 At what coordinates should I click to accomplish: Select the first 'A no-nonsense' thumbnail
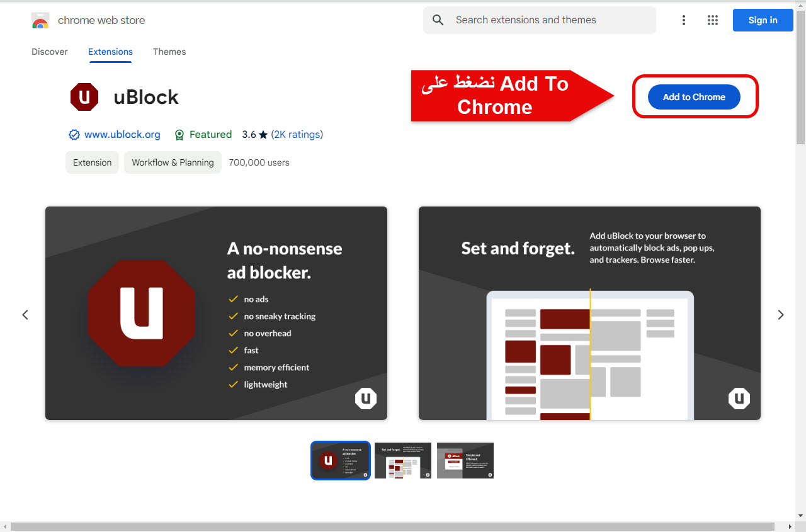(x=341, y=460)
